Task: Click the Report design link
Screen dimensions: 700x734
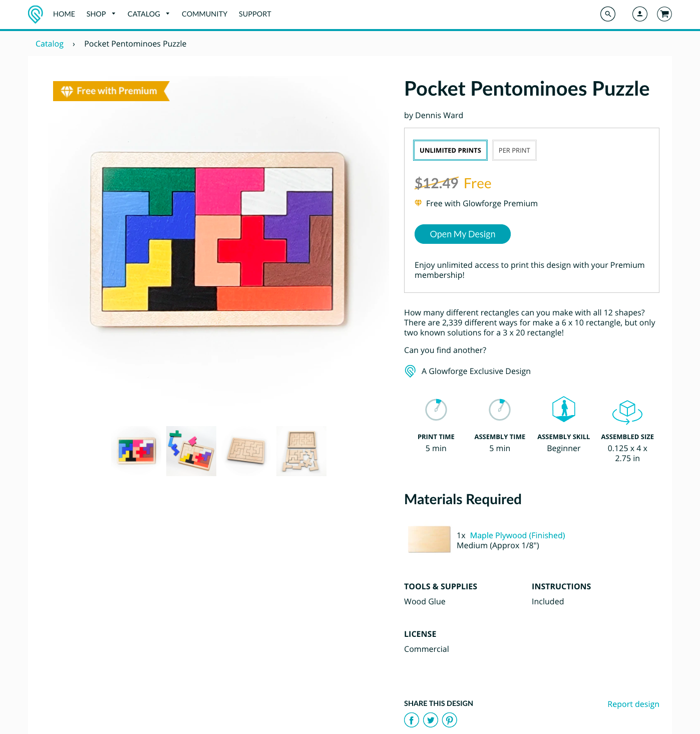Action: coord(633,704)
